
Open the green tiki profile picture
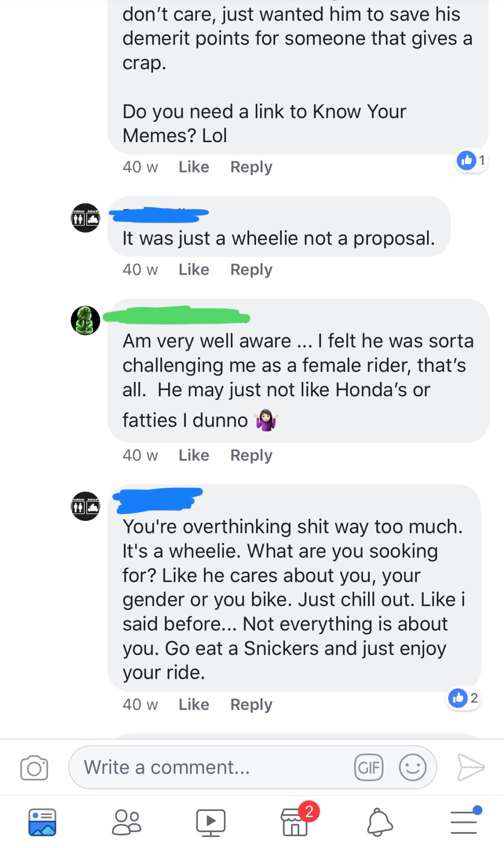tap(85, 320)
